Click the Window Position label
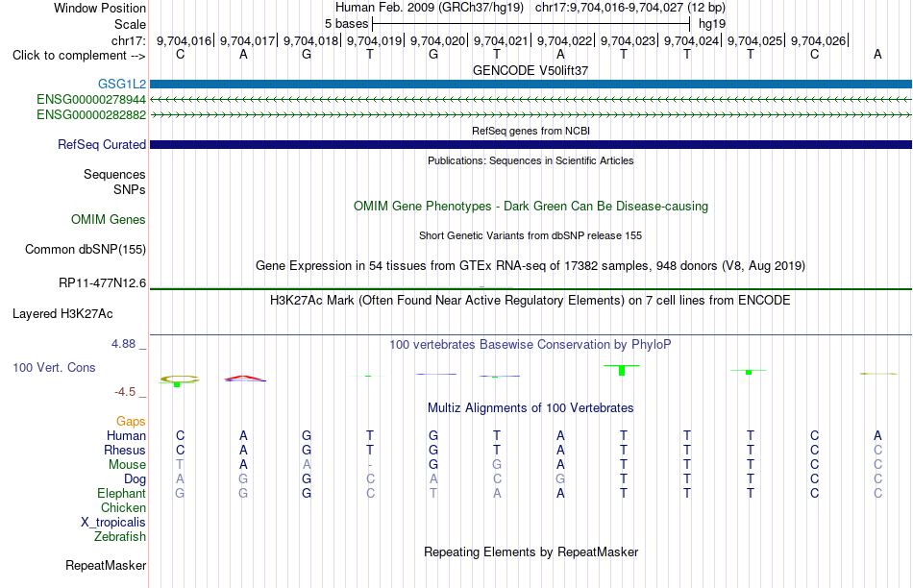 click(x=100, y=8)
